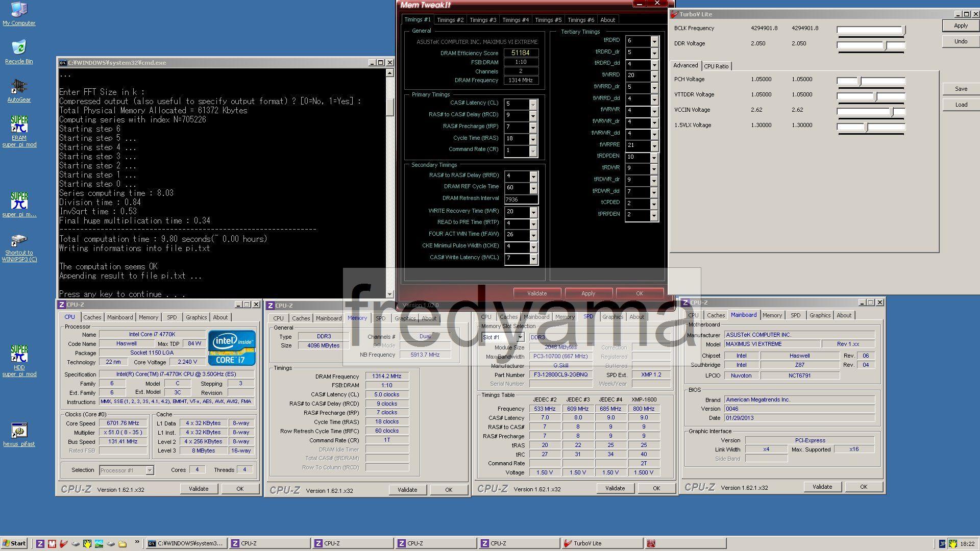Click Save in TurboV Lite
The width and height of the screenshot is (980, 551).
961,89
